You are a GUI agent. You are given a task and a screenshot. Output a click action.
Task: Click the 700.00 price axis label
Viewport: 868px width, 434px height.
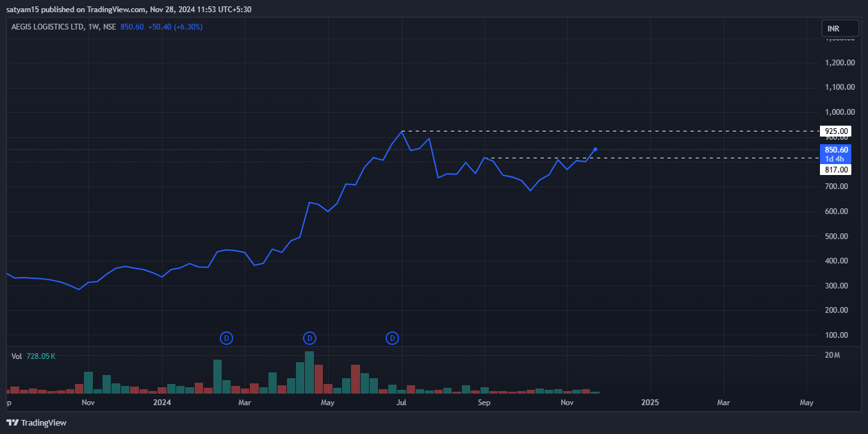[837, 187]
